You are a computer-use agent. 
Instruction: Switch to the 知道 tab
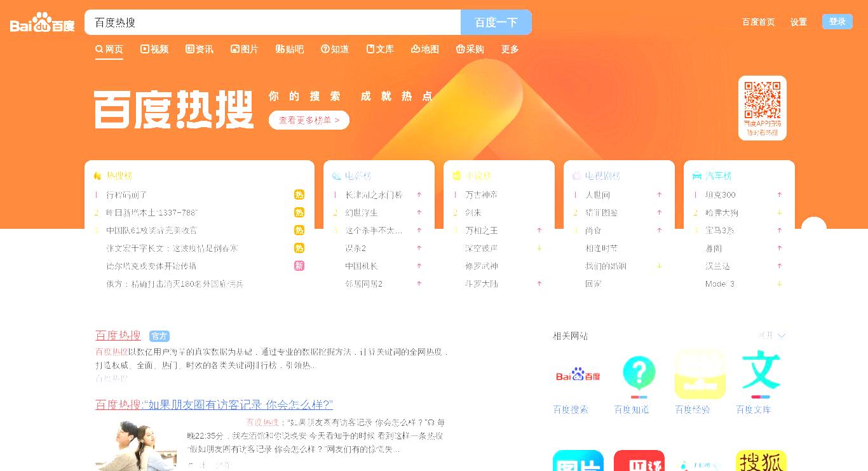pos(335,49)
